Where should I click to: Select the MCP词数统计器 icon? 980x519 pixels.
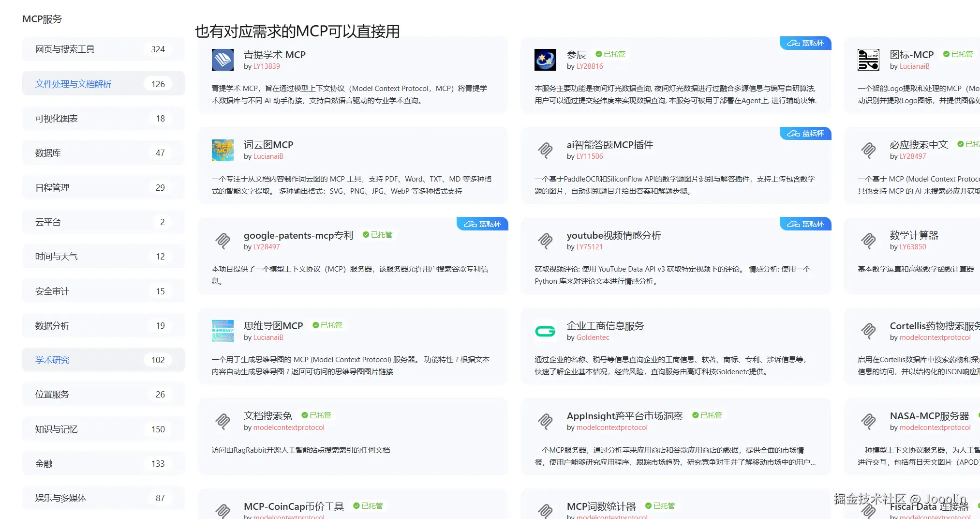click(x=545, y=510)
